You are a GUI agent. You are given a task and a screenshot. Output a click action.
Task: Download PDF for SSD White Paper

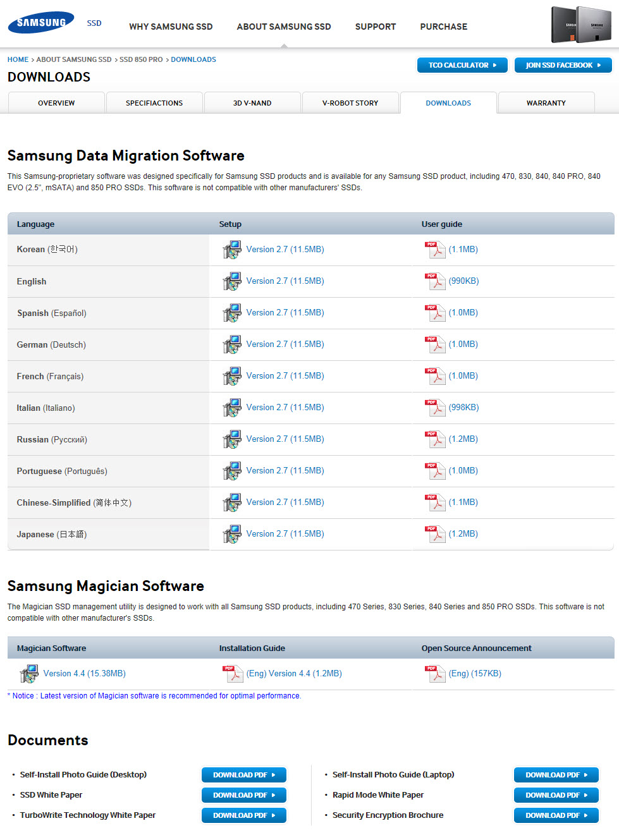[x=244, y=795]
